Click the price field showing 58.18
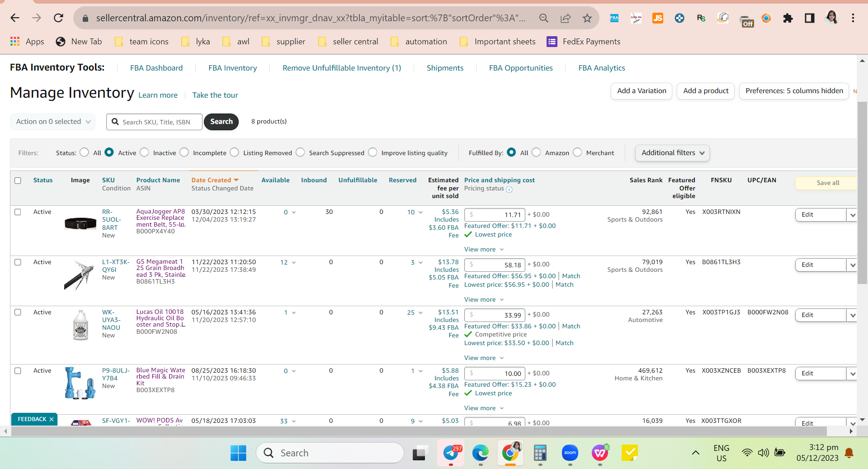This screenshot has width=868, height=469. (x=495, y=265)
